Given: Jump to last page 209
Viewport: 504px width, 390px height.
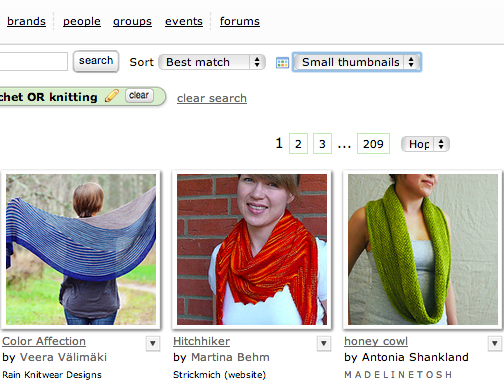Looking at the screenshot, I should point(373,144).
